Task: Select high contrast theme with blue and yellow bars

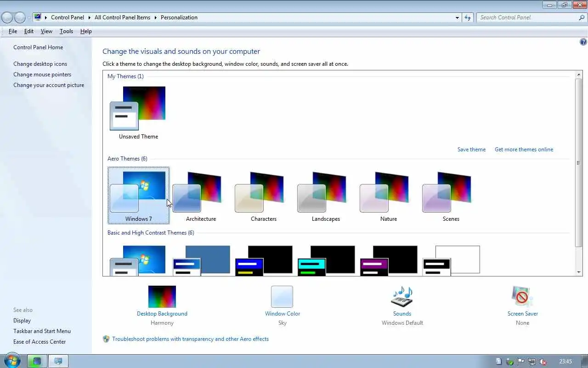Action: tap(264, 260)
